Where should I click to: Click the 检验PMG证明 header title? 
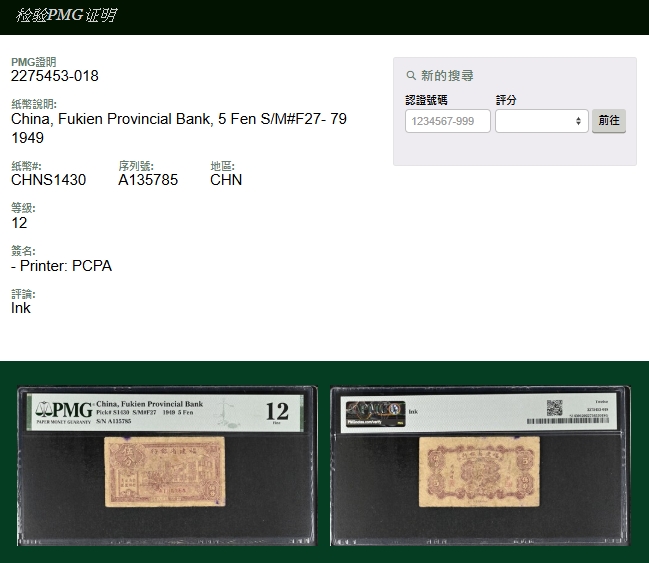click(66, 16)
